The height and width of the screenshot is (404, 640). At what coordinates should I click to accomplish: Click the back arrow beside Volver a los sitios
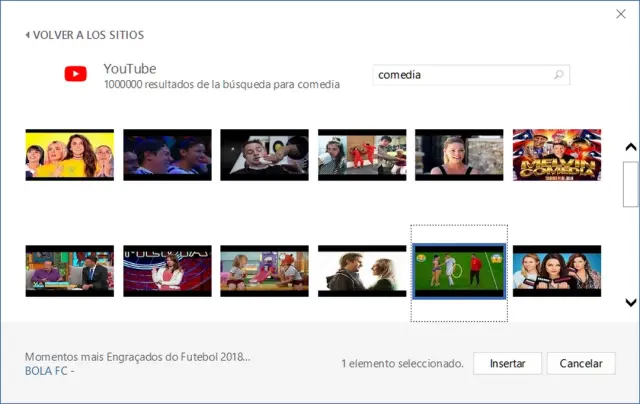28,35
